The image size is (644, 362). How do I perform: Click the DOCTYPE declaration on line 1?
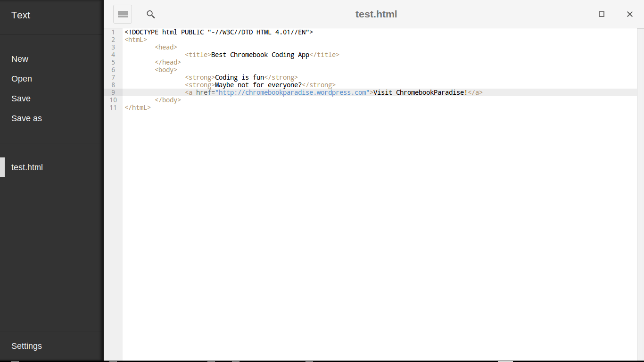pos(219,32)
